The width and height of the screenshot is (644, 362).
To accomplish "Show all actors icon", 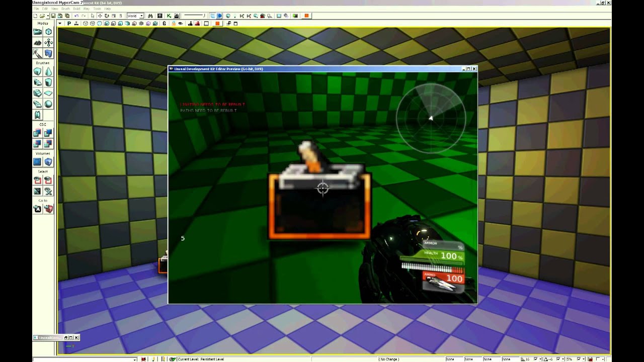I will pos(48,191).
